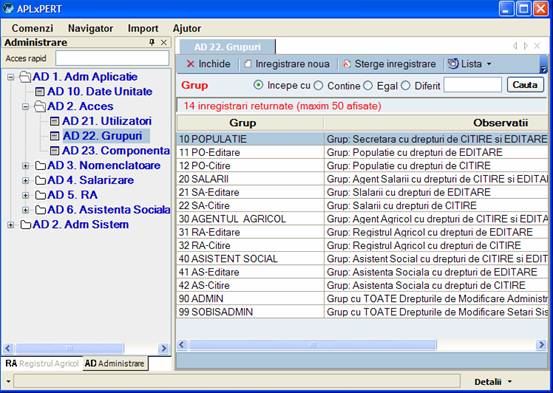Expand the AD 5. RA node

(25, 195)
